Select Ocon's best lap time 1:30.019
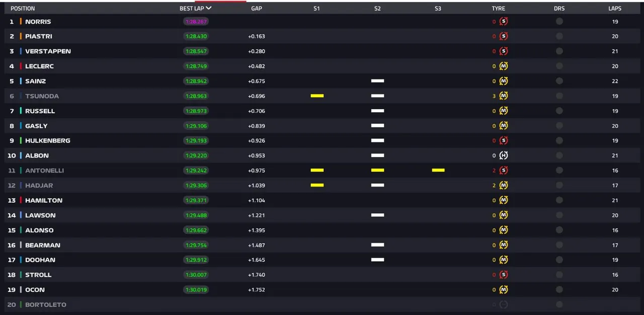644x315 pixels. (x=196, y=290)
